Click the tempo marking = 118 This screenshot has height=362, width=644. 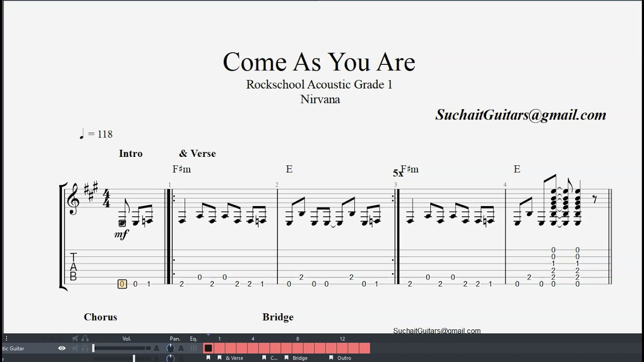96,134
